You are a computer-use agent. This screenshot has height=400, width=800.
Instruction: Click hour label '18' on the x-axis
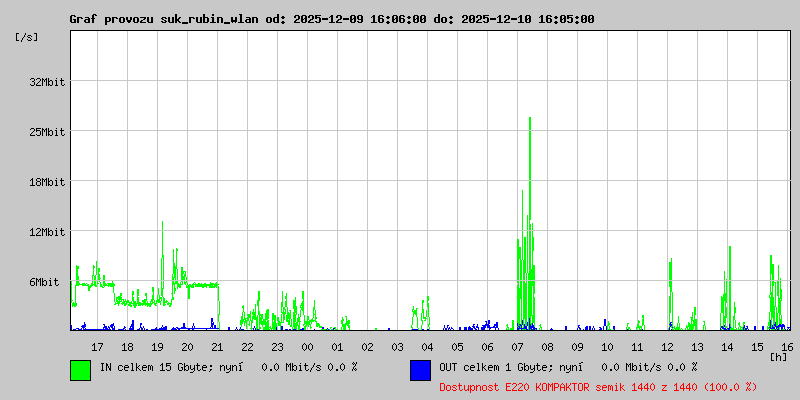(x=127, y=347)
